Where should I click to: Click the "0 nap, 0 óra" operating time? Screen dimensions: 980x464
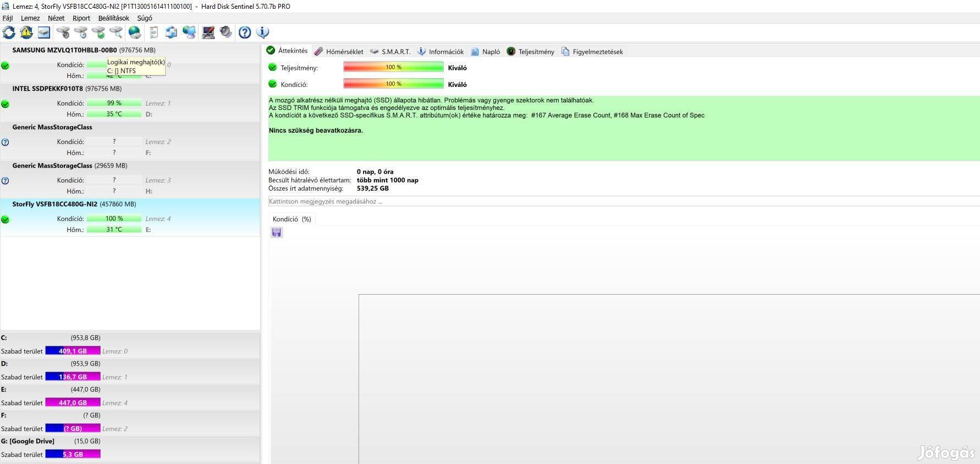click(375, 172)
